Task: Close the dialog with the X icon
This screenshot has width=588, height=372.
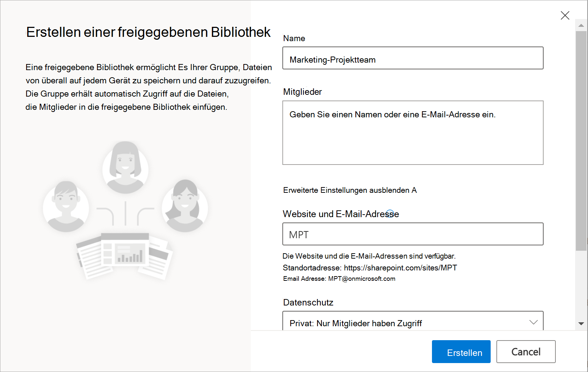Action: [x=565, y=15]
